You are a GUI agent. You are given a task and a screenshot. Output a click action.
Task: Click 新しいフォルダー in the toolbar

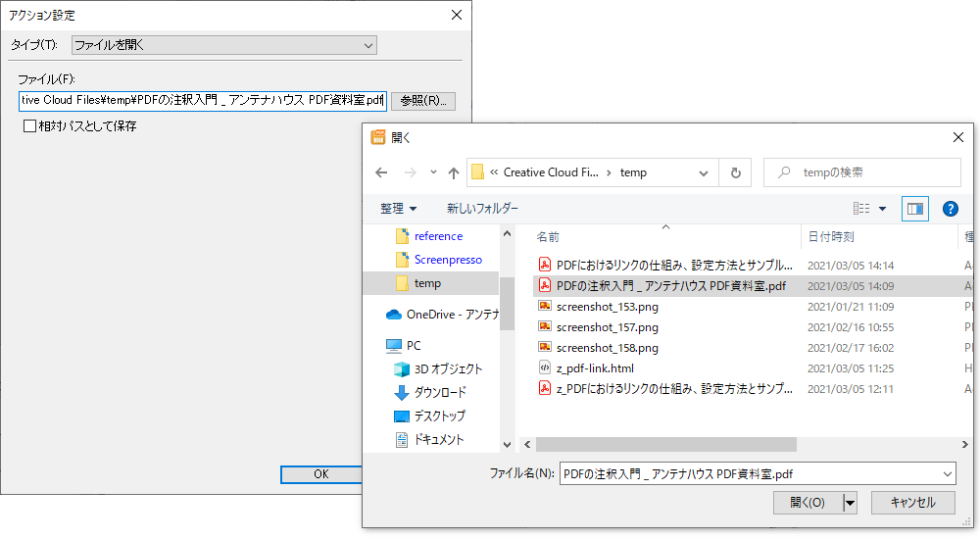coord(482,209)
